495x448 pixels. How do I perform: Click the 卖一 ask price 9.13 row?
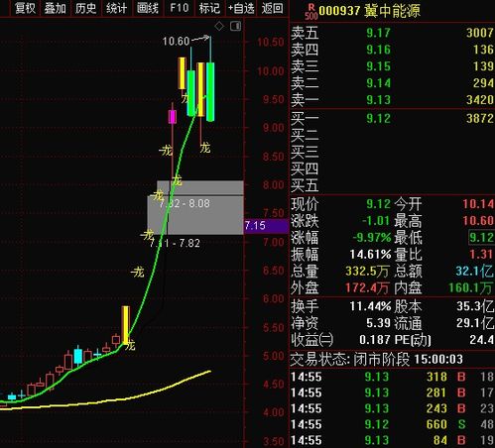click(393, 100)
